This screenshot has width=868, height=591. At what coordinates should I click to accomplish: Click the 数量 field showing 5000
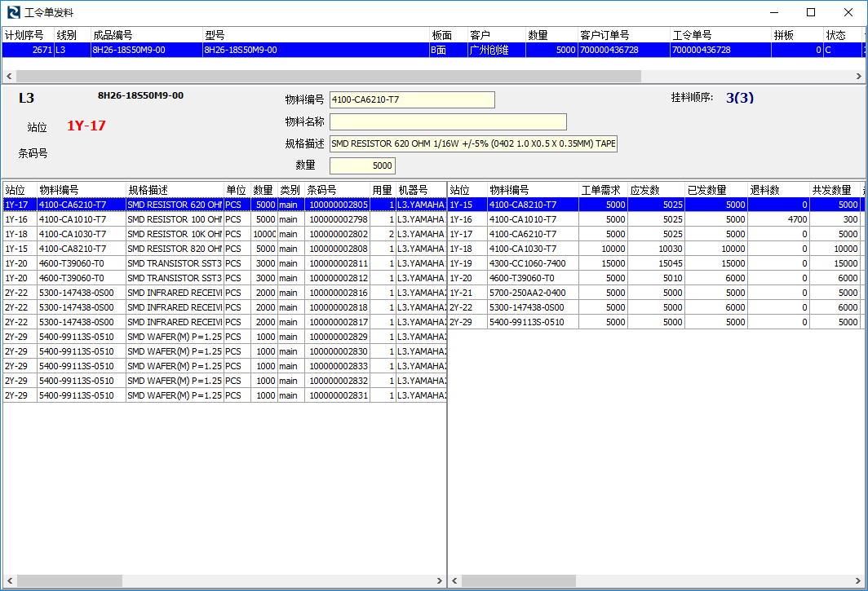362,166
